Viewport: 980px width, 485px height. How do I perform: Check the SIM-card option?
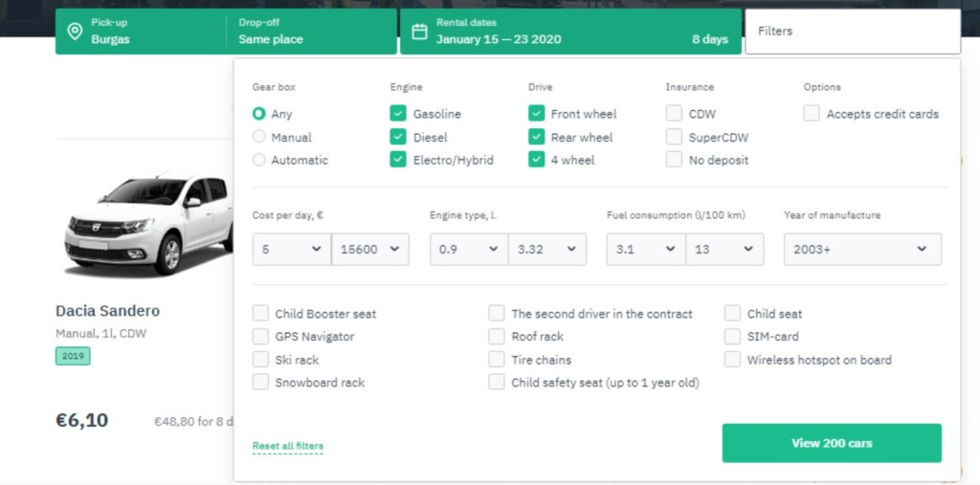pyautogui.click(x=732, y=337)
